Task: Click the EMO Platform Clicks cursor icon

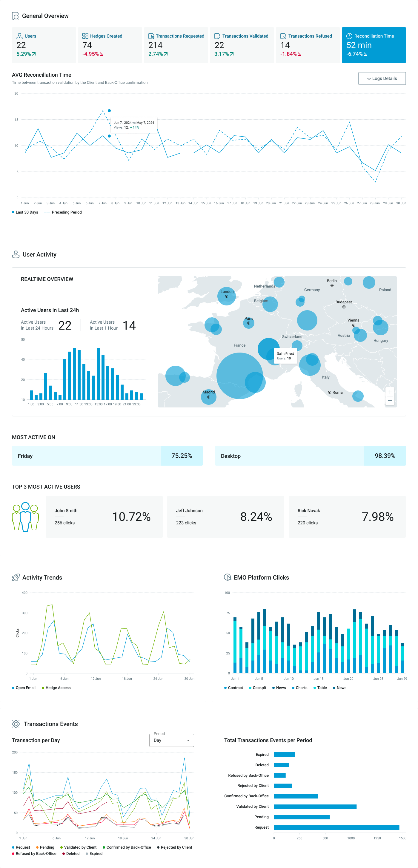Action: coord(228,577)
